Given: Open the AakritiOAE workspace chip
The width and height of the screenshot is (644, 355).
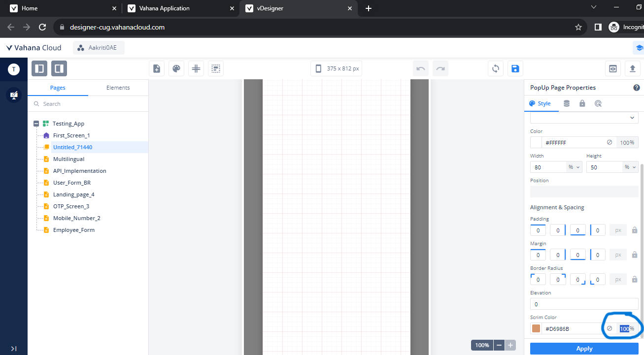Looking at the screenshot, I should pos(99,48).
